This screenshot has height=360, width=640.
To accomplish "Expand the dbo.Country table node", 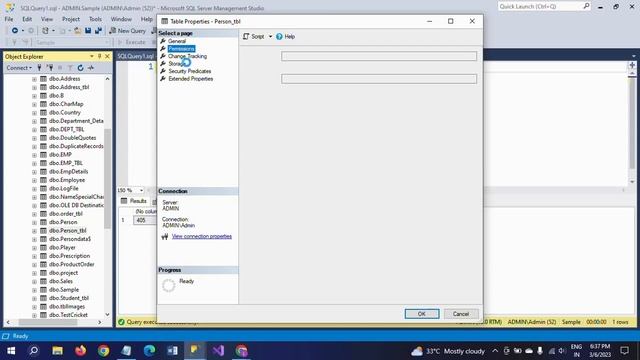I will pos(34,113).
